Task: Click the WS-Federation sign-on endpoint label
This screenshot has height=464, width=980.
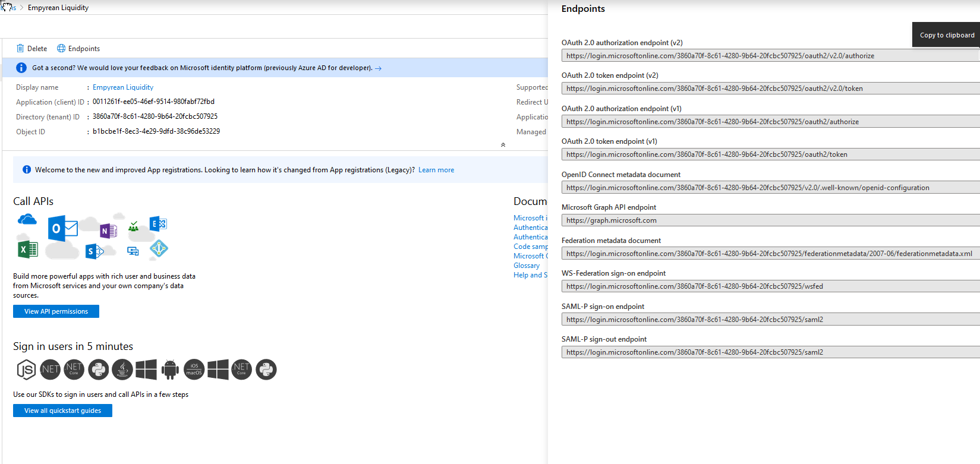Action: pyautogui.click(x=613, y=273)
